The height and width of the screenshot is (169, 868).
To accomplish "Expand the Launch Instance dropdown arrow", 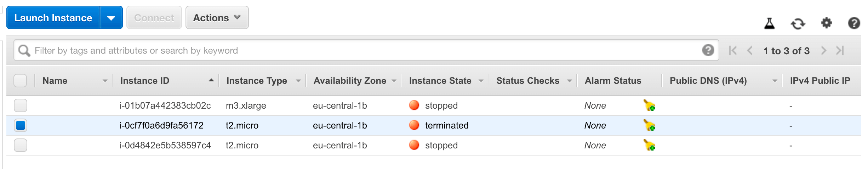I will pyautogui.click(x=111, y=18).
